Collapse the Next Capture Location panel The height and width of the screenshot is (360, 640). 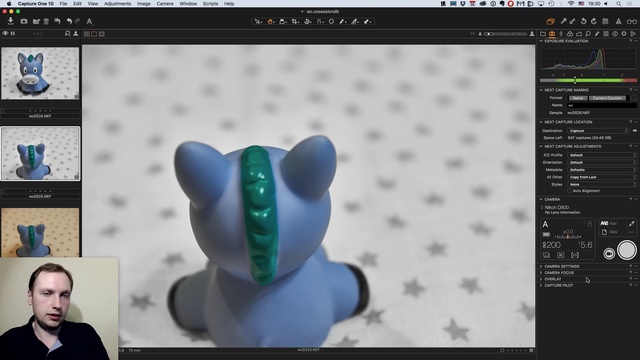pos(542,122)
